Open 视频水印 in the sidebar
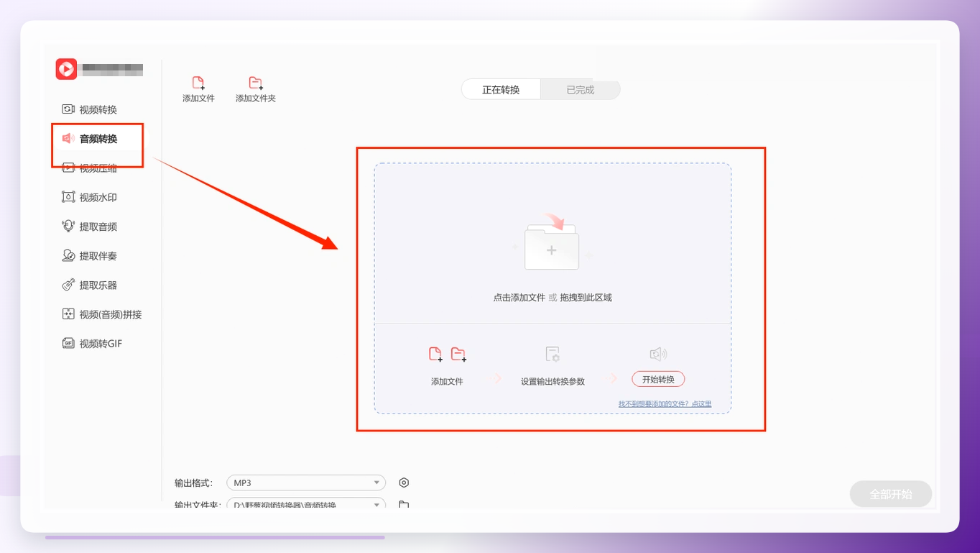 (x=90, y=197)
